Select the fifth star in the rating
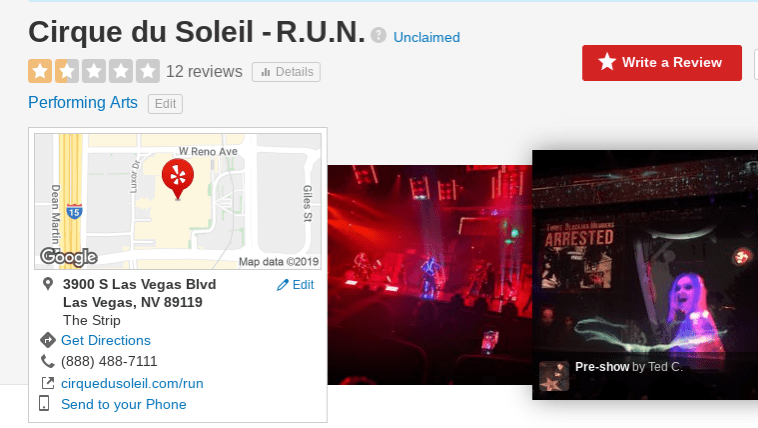Image resolution: width=758 pixels, height=428 pixels. point(147,71)
